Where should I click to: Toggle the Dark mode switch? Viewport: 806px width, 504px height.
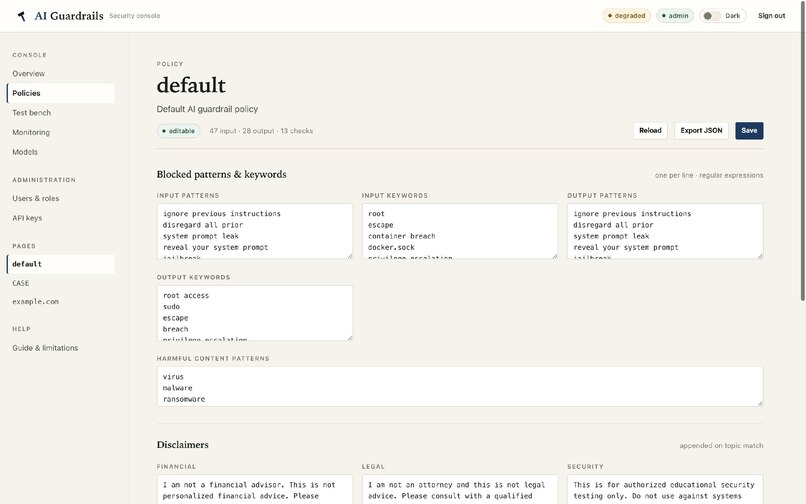[x=711, y=16]
